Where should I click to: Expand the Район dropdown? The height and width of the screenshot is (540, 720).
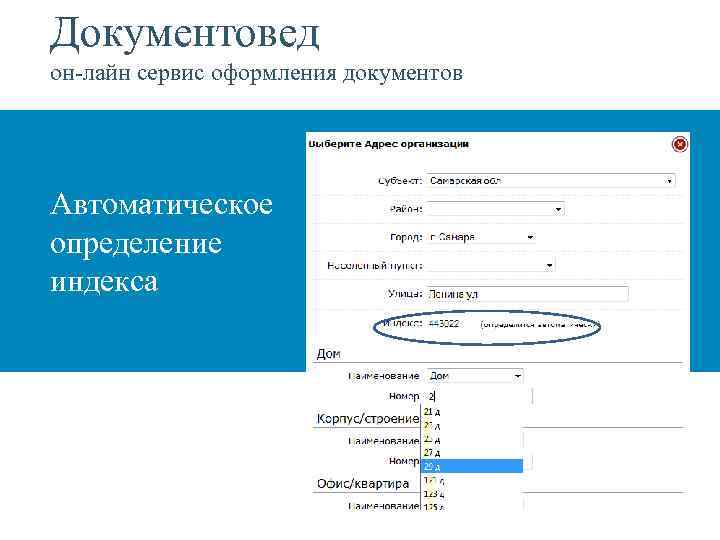495,209
